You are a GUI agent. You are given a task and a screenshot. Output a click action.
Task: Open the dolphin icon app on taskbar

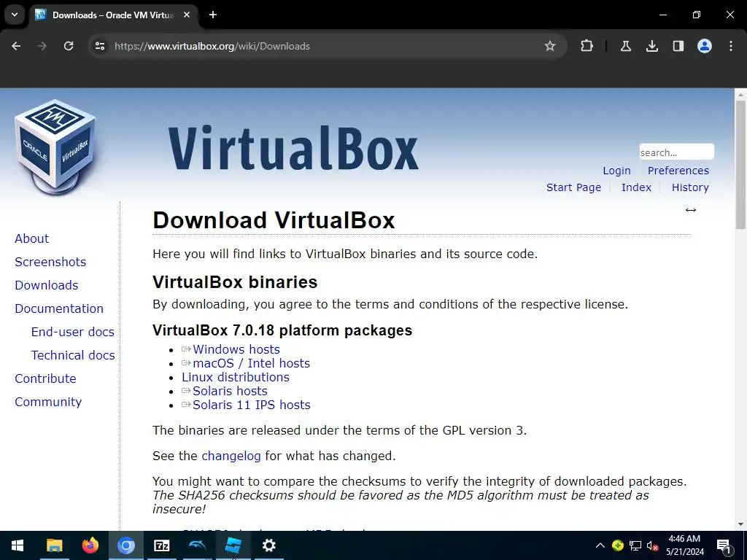pyautogui.click(x=197, y=545)
